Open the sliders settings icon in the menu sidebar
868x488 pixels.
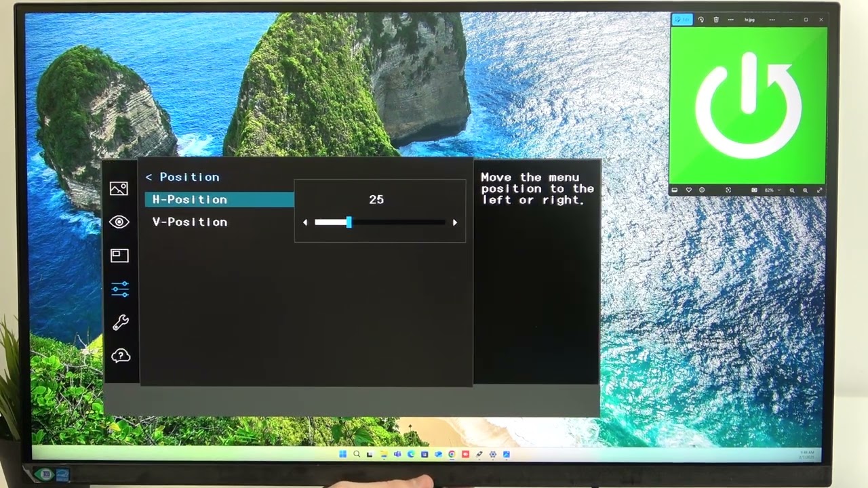click(120, 289)
